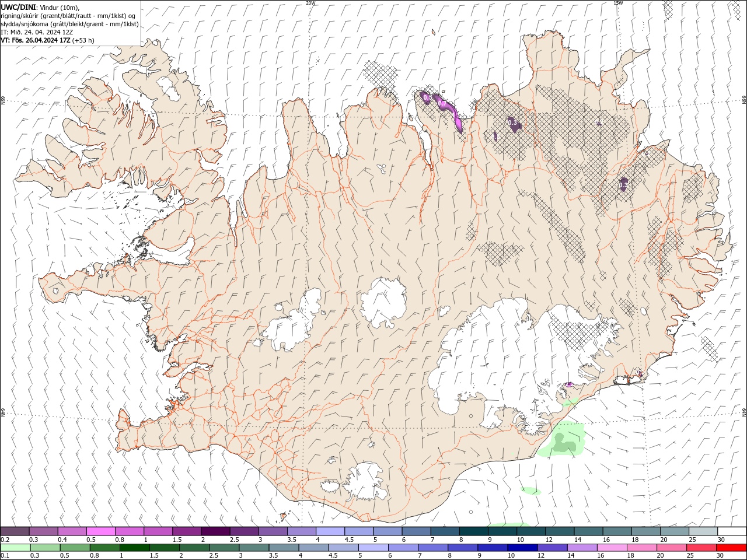Click the valid time line 'VT: Fös. 26.04.2024 17Z'
The image size is (747, 560).
[36, 40]
